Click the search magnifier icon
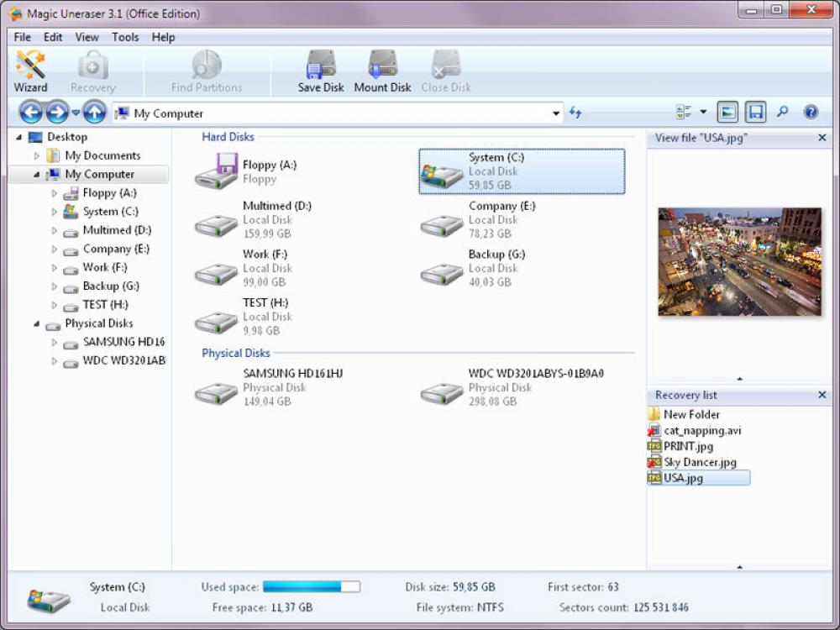Viewport: 840px width, 630px height. click(782, 111)
